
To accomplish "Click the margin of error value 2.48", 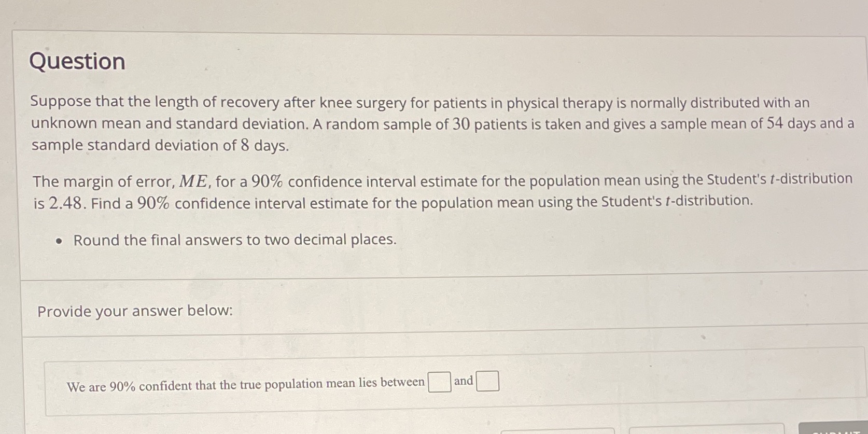I will (65, 203).
